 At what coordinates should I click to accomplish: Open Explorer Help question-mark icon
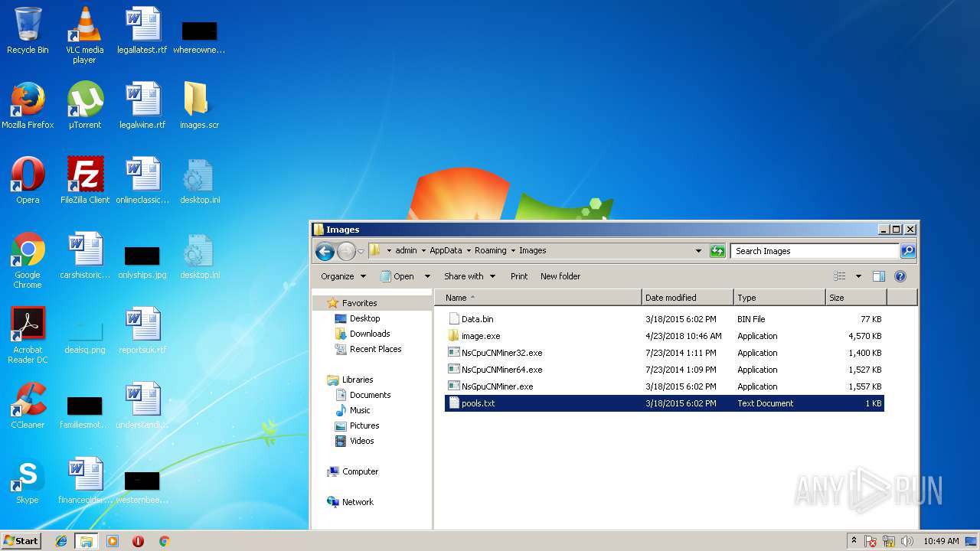pyautogui.click(x=900, y=276)
